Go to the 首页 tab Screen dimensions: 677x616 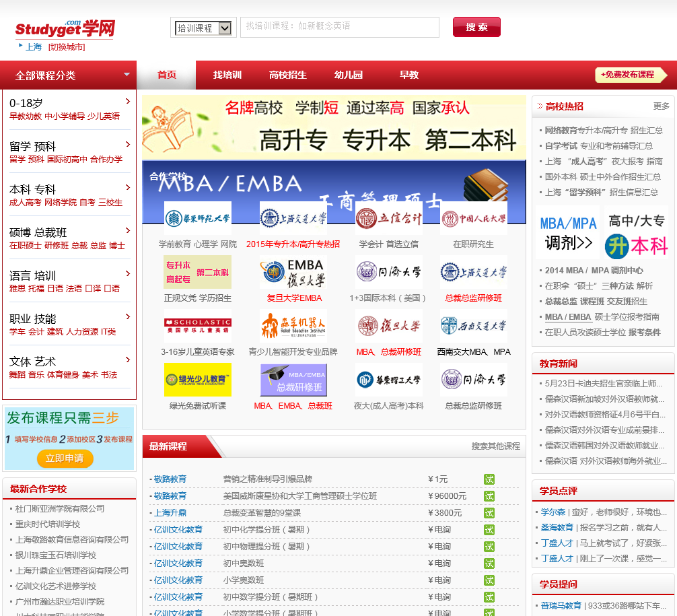pos(167,75)
